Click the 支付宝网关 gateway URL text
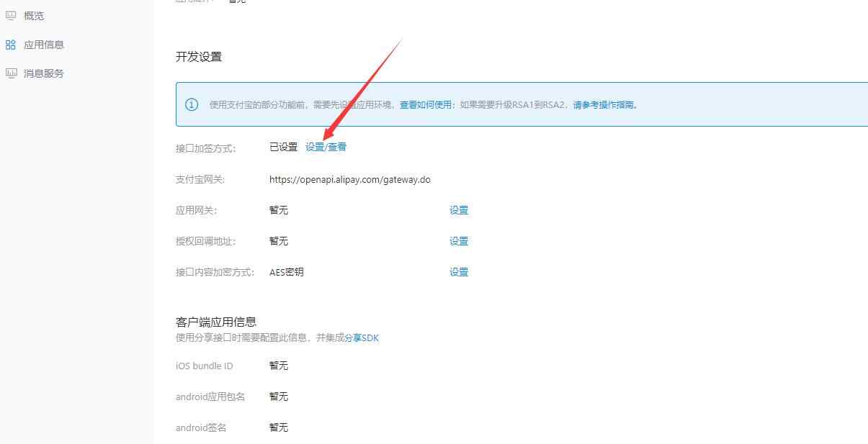This screenshot has width=868, height=444. [x=350, y=179]
